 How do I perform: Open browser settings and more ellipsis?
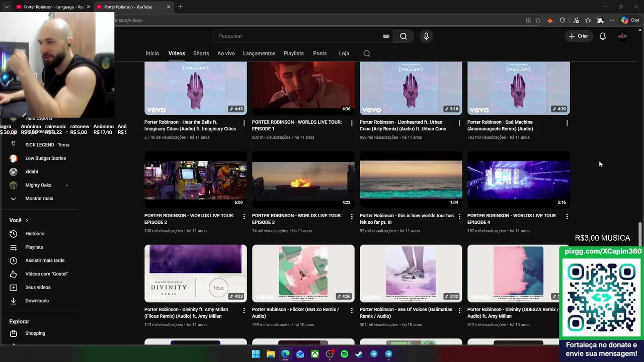coord(612,20)
